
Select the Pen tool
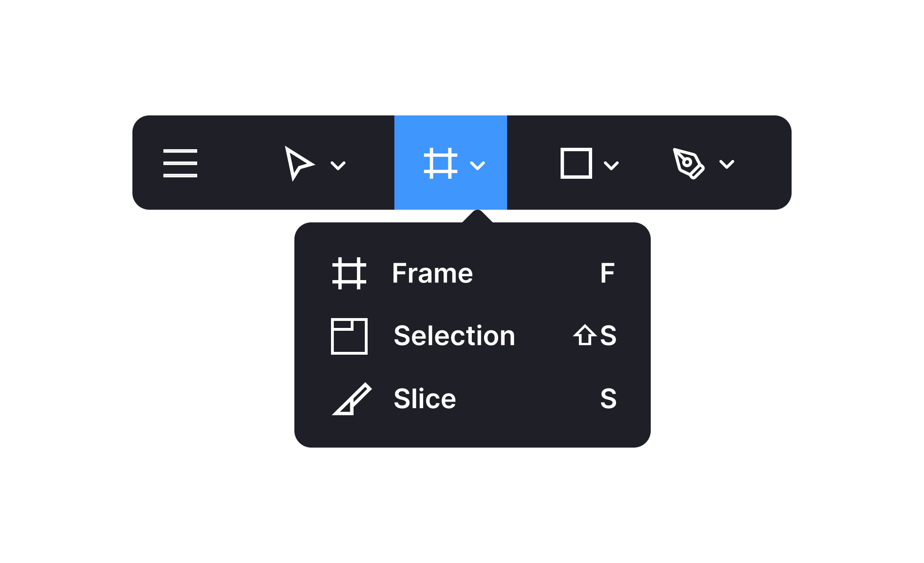(x=688, y=163)
